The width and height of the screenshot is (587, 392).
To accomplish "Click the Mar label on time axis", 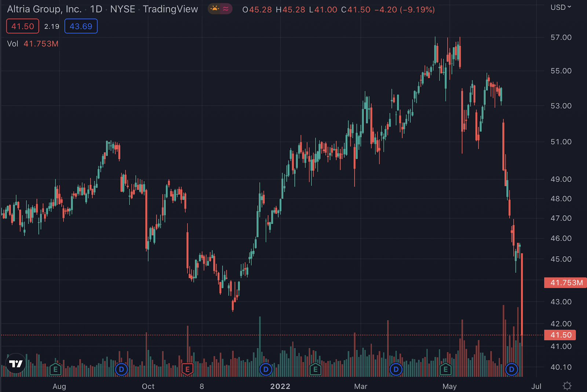I will point(361,386).
